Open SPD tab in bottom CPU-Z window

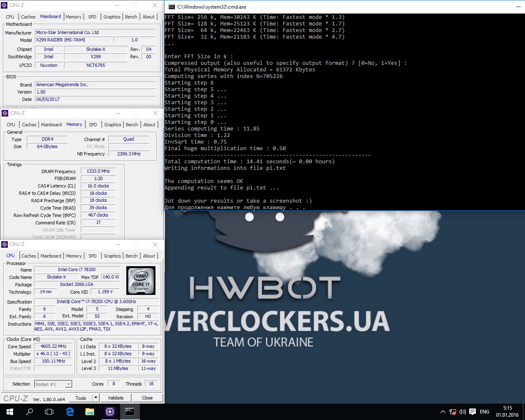click(93, 256)
